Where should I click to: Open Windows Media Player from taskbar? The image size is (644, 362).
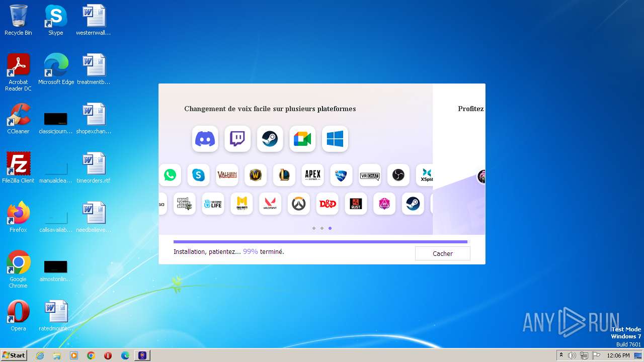[x=74, y=355]
